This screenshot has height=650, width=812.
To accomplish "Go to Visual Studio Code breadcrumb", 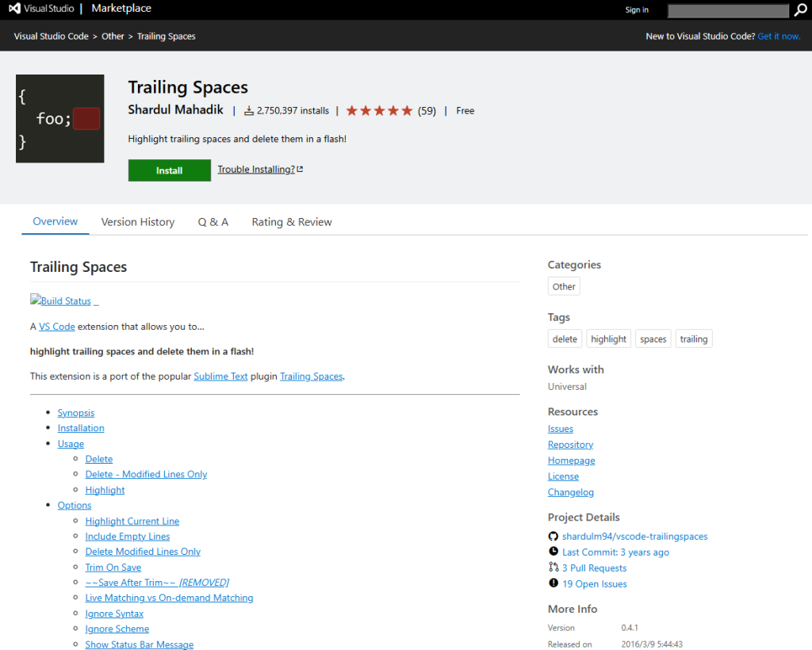I will coord(52,36).
